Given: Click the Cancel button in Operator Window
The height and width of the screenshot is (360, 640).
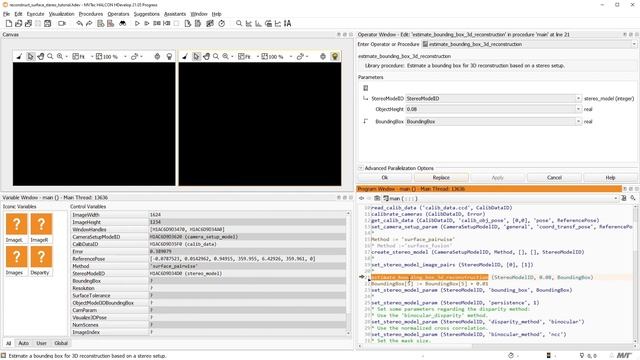Looking at the screenshot, I should tap(554, 178).
